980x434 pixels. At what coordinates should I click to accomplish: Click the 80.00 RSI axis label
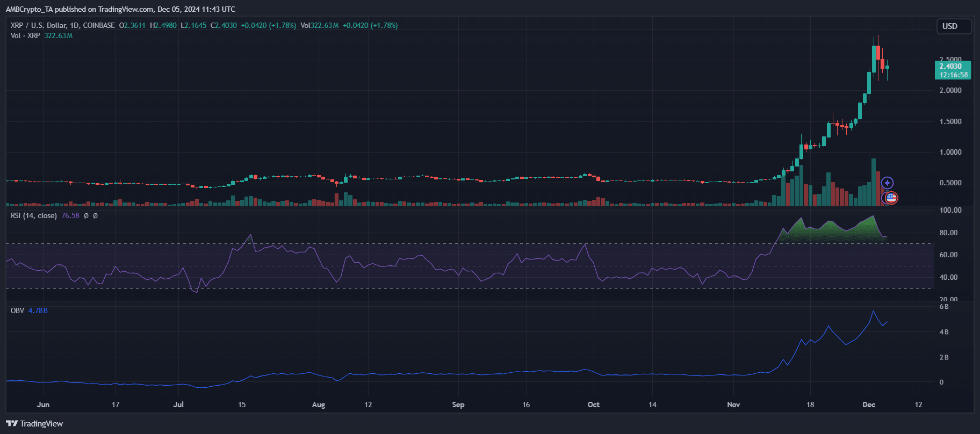[x=948, y=233]
